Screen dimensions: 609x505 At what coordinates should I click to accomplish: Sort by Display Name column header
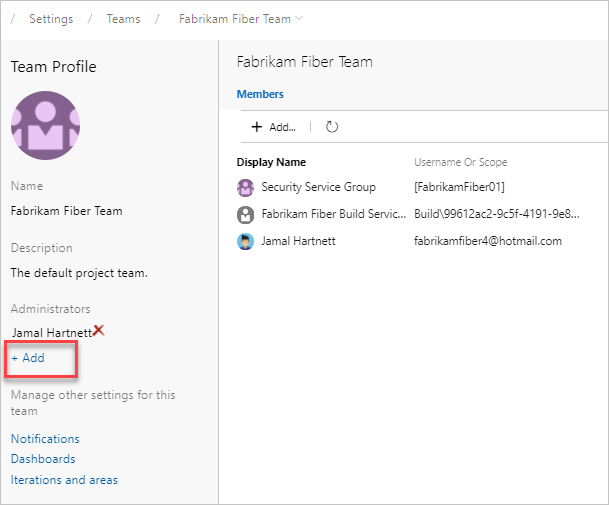click(x=271, y=162)
